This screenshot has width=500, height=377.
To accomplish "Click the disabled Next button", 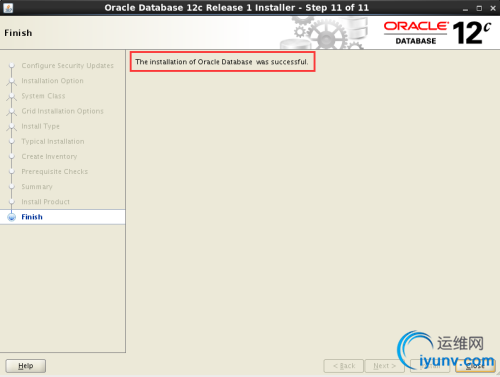I will [x=385, y=366].
